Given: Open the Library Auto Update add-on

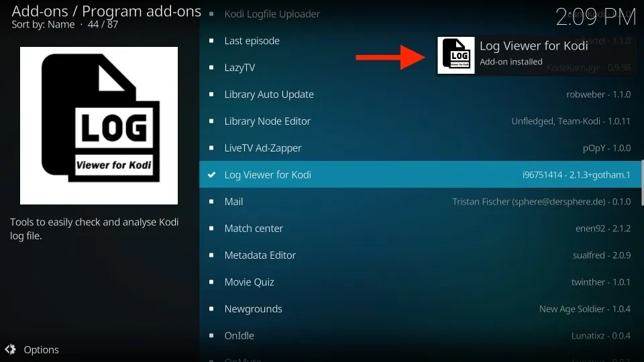Looking at the screenshot, I should tap(421, 95).
